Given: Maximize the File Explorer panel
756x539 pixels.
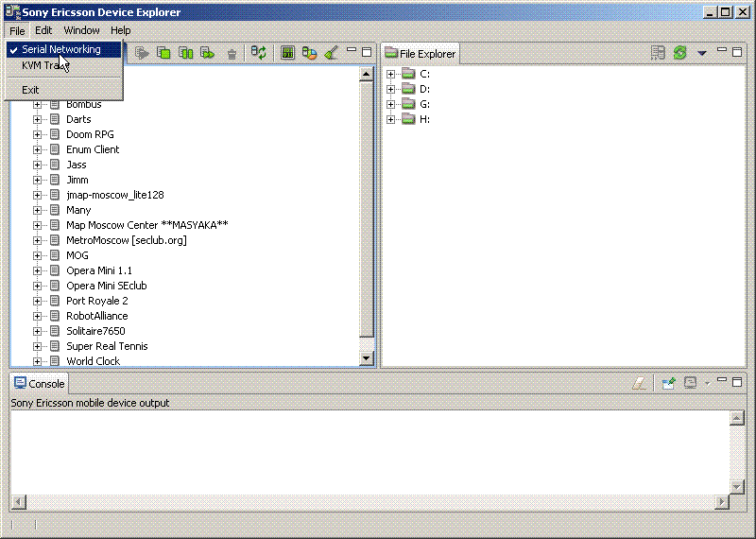Looking at the screenshot, I should pyautogui.click(x=737, y=51).
